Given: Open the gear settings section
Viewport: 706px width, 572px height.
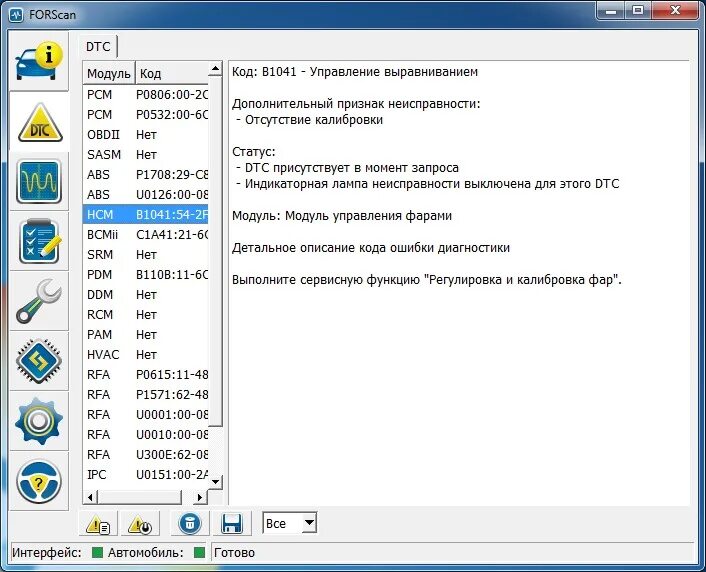Looking at the screenshot, I should point(39,421).
